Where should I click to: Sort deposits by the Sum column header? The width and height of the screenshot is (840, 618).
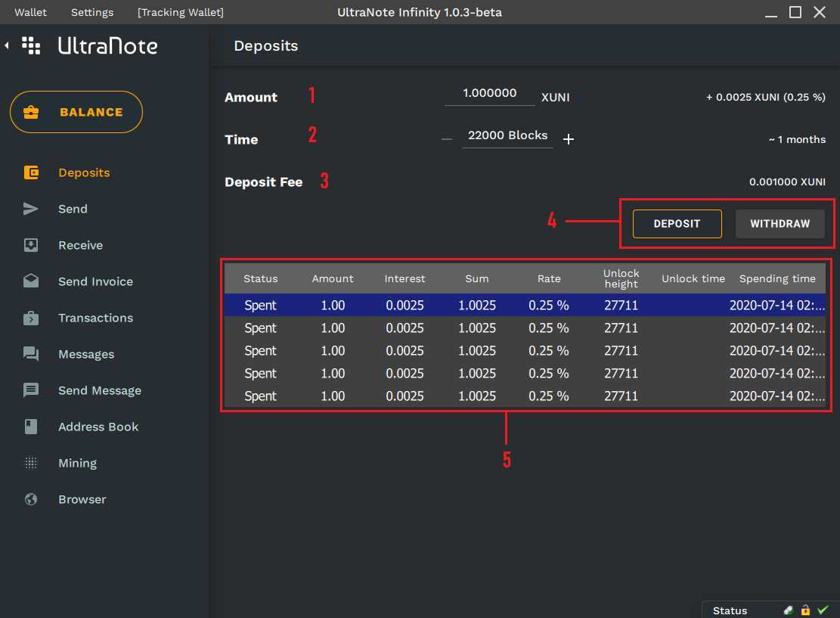coord(477,278)
